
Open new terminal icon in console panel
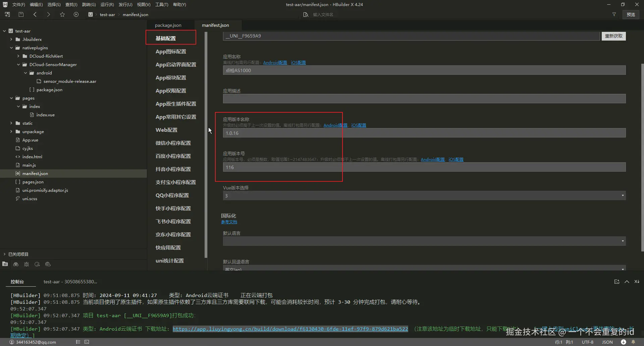tap(617, 282)
